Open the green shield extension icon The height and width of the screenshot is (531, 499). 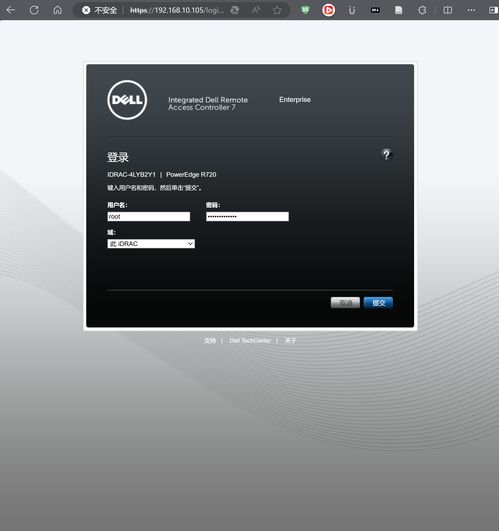(305, 10)
